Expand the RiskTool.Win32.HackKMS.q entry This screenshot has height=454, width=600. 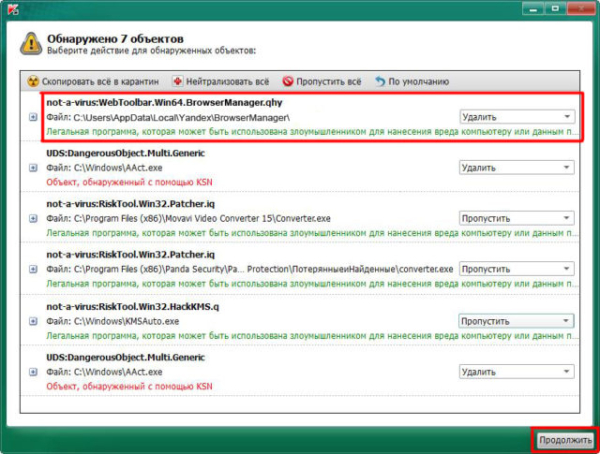(33, 321)
